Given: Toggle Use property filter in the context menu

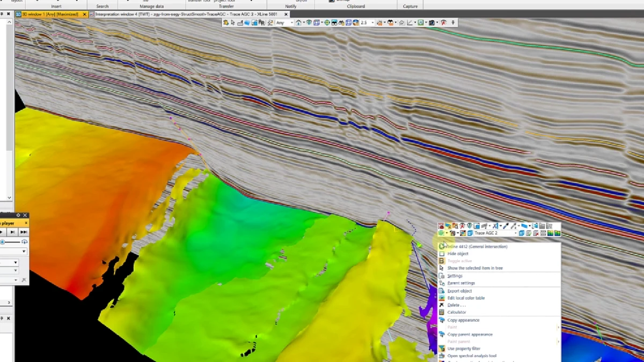Looking at the screenshot, I should [499, 349].
